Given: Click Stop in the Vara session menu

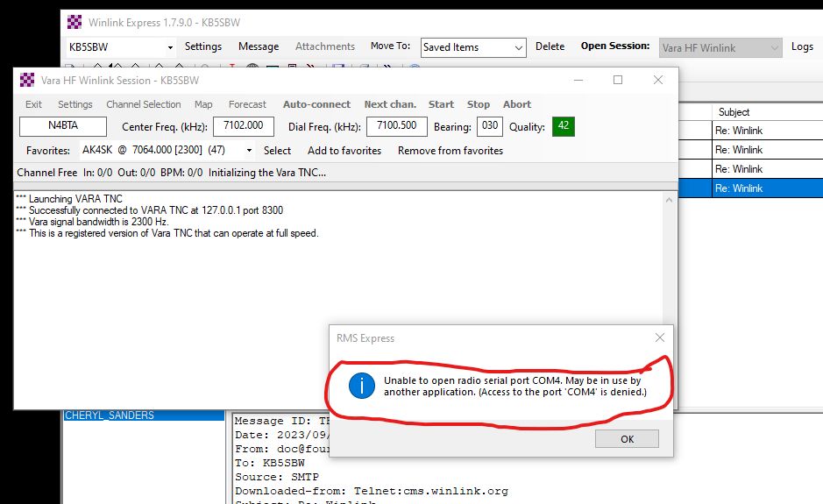Looking at the screenshot, I should pos(479,104).
